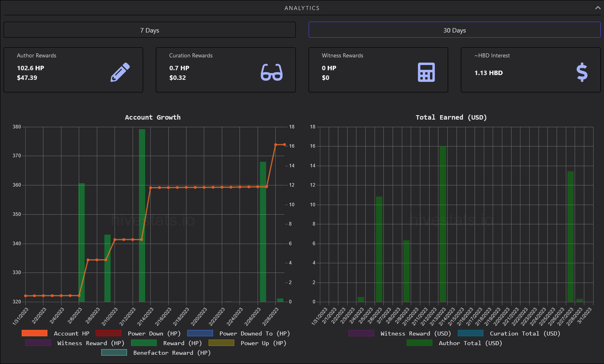Toggle Witness Reward (USD) legend swatch
This screenshot has height=364, width=604.
[x=361, y=333]
